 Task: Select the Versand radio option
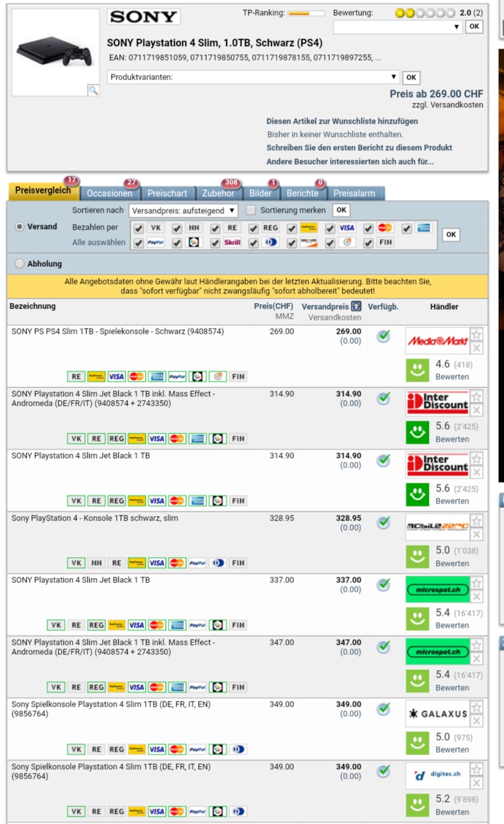20,227
